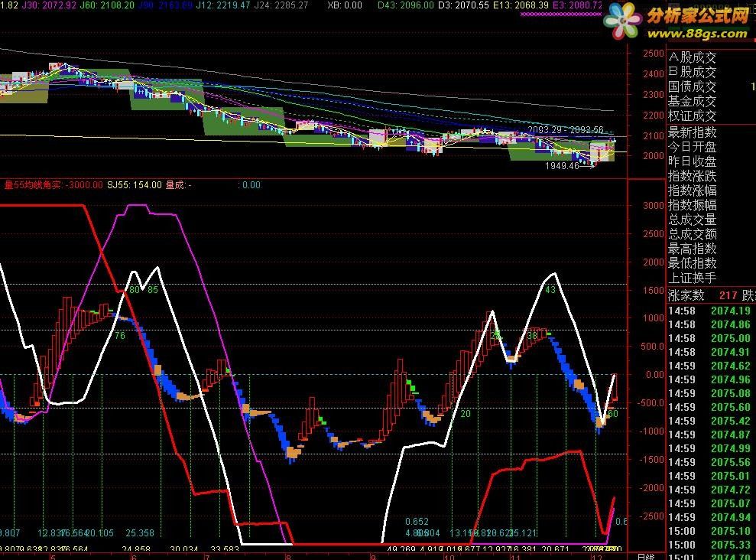Select the 3000 axis label of the sub-chart
Image resolution: width=756 pixels, height=560 pixels.
click(x=654, y=205)
